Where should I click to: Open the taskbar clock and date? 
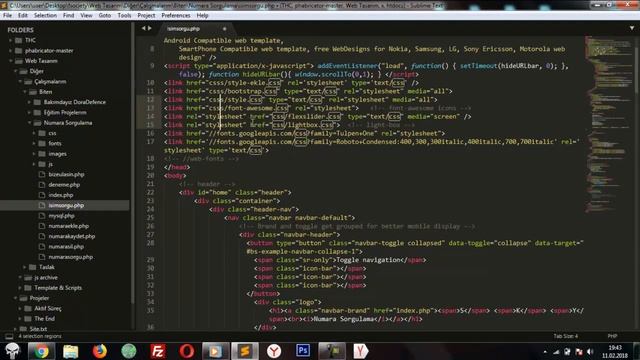click(x=615, y=352)
